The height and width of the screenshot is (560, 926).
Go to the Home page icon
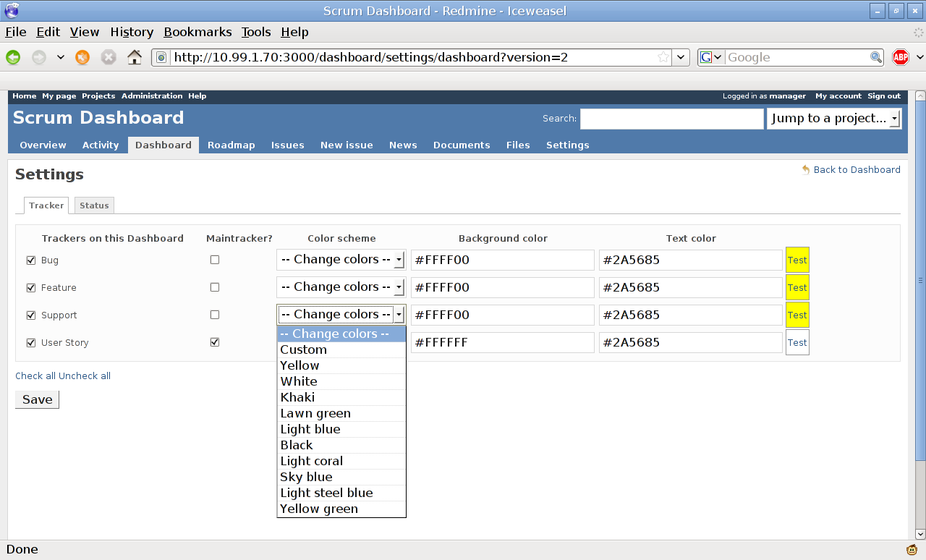click(x=135, y=57)
